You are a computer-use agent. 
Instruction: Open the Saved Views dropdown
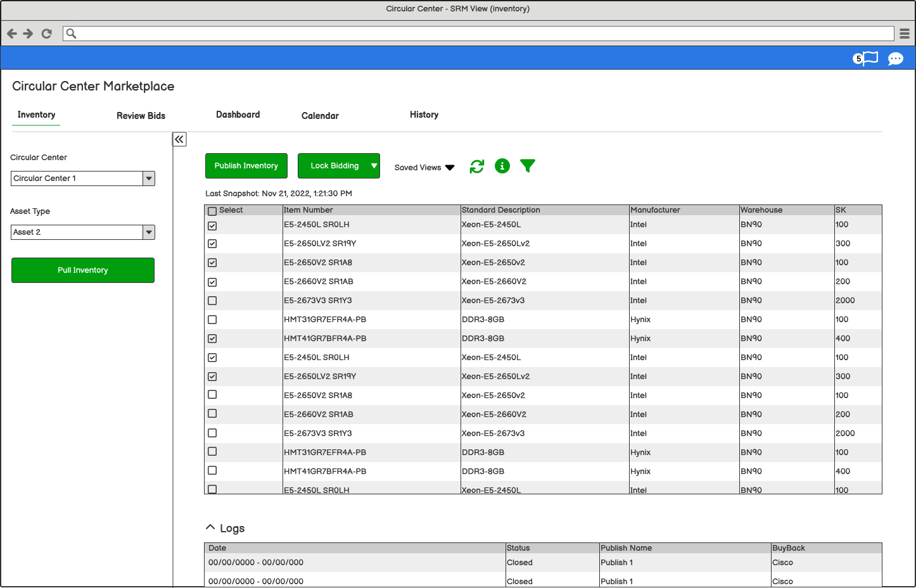coord(423,167)
